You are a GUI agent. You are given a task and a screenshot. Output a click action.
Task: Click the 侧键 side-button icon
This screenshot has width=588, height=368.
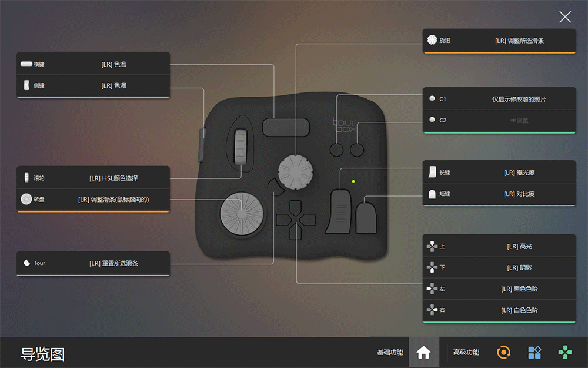pos(26,85)
